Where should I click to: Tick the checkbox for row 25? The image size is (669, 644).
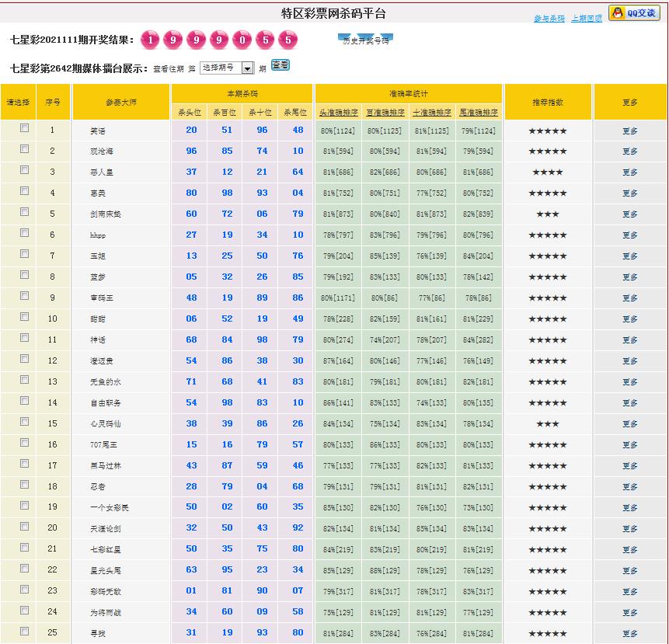(24, 631)
